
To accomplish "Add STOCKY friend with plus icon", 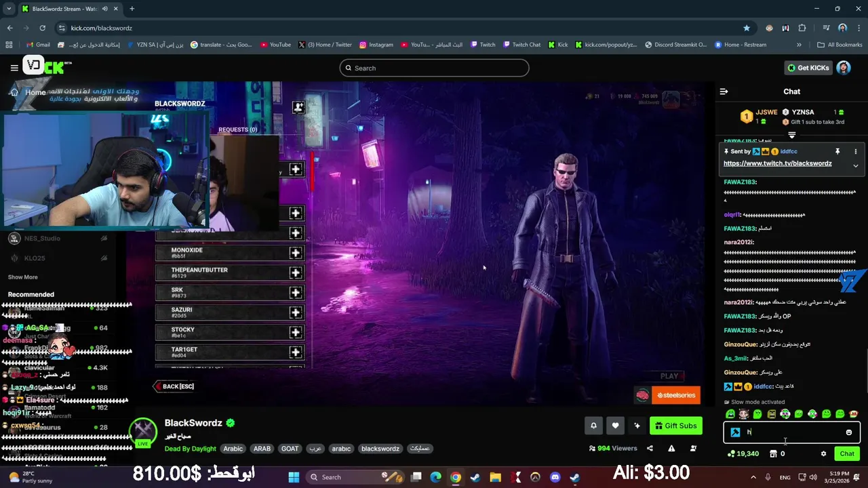I will [x=295, y=332].
